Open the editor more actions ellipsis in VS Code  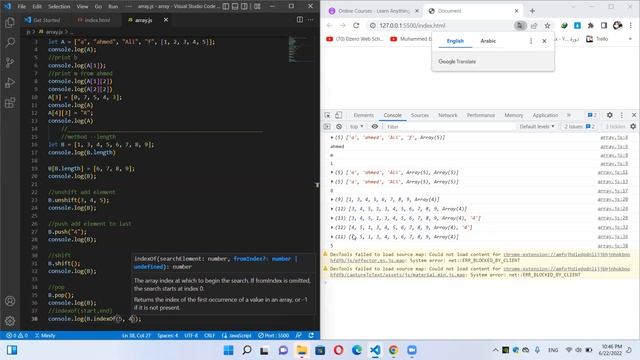(311, 20)
